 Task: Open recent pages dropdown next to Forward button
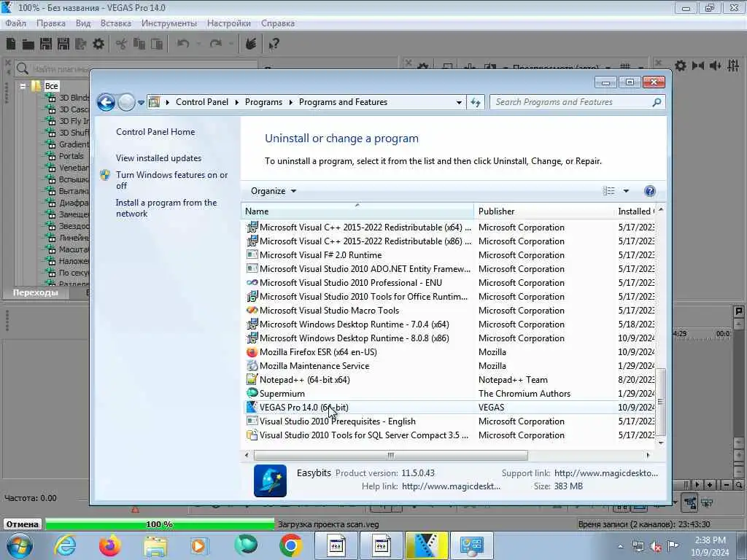point(141,102)
